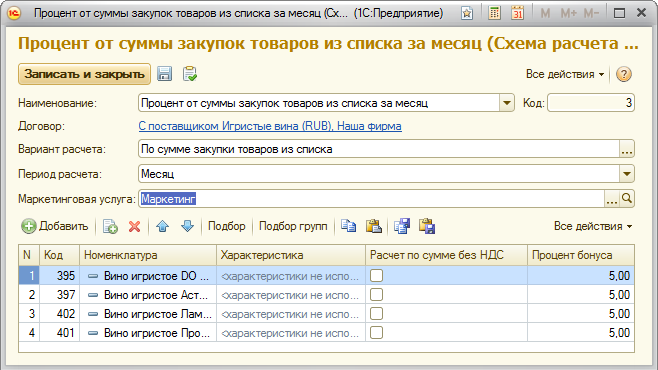658x370 pixels.
Task: Click the Код input field
Action: [x=591, y=103]
